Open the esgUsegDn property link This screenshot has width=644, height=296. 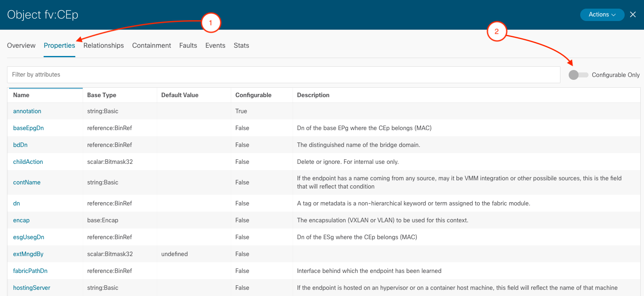pyautogui.click(x=29, y=237)
